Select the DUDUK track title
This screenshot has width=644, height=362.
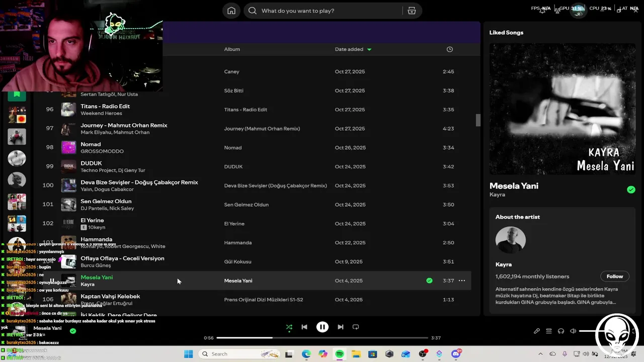tap(91, 163)
